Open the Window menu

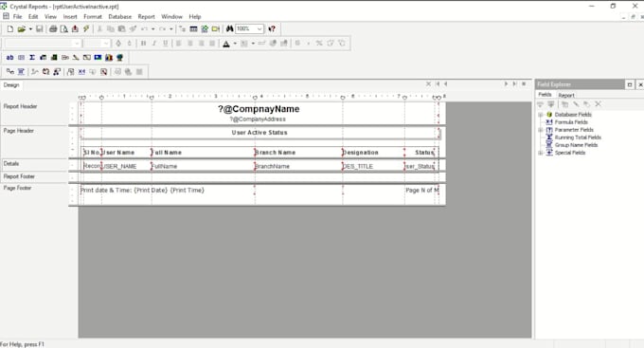pyautogui.click(x=171, y=17)
